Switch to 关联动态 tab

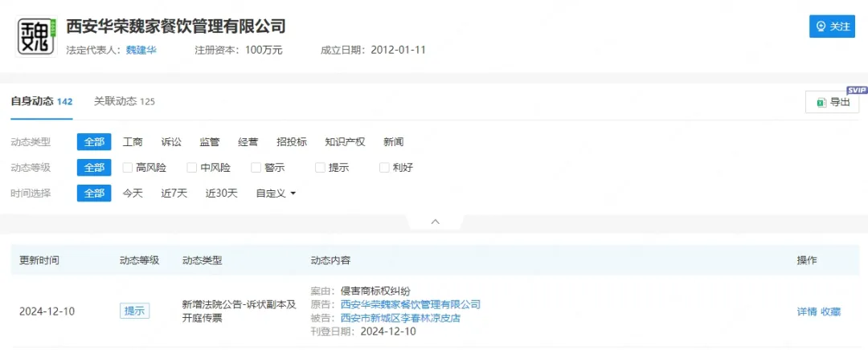(x=124, y=101)
